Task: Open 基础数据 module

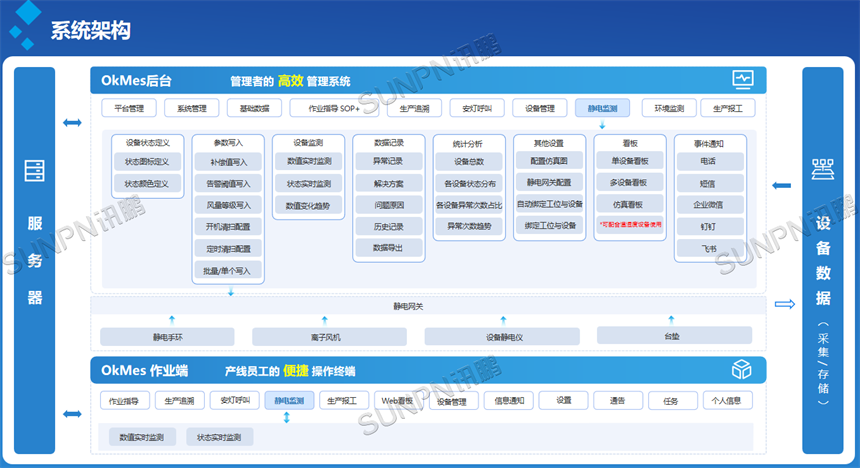Action: pos(254,108)
